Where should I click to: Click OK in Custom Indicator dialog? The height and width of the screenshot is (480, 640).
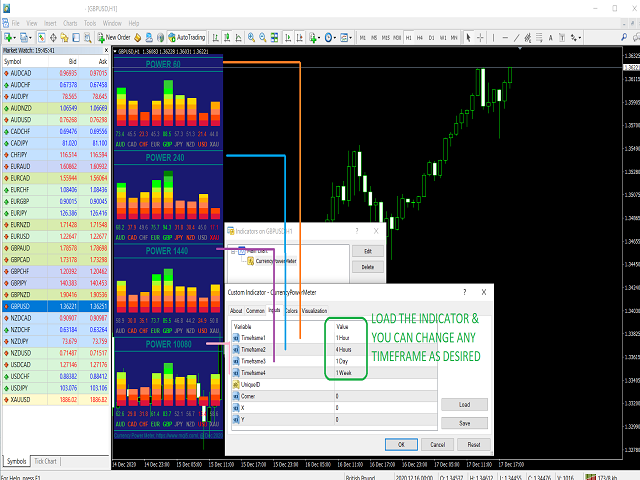(x=401, y=444)
